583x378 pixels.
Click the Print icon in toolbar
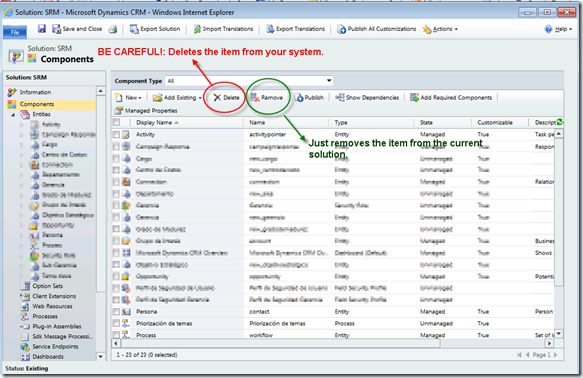(x=113, y=29)
